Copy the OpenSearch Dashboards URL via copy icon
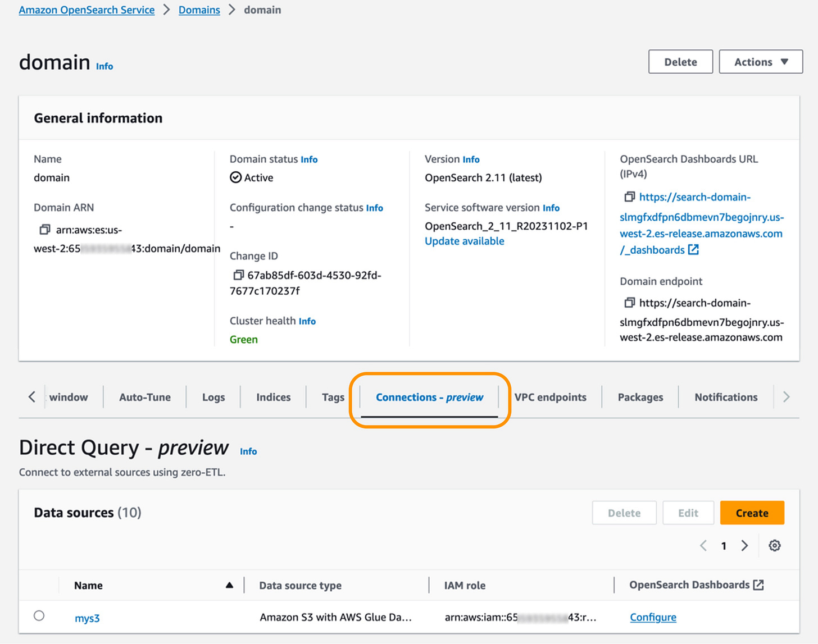This screenshot has width=818, height=644. [629, 197]
